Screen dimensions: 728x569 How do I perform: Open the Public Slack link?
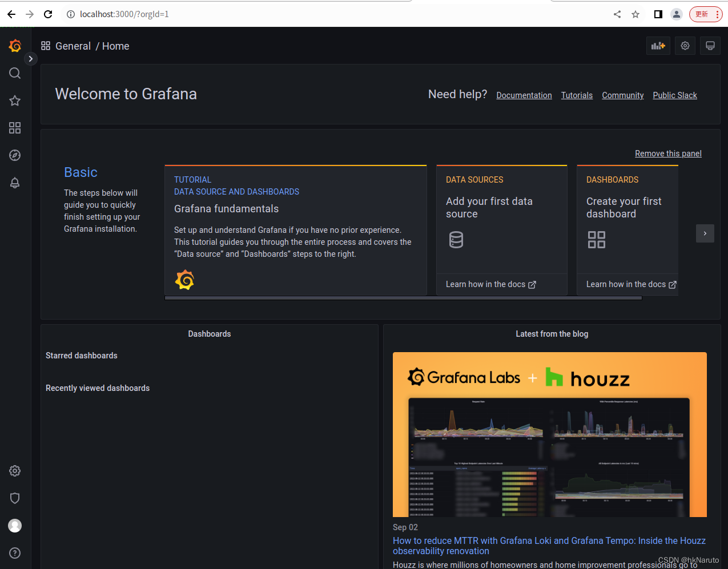(x=675, y=95)
